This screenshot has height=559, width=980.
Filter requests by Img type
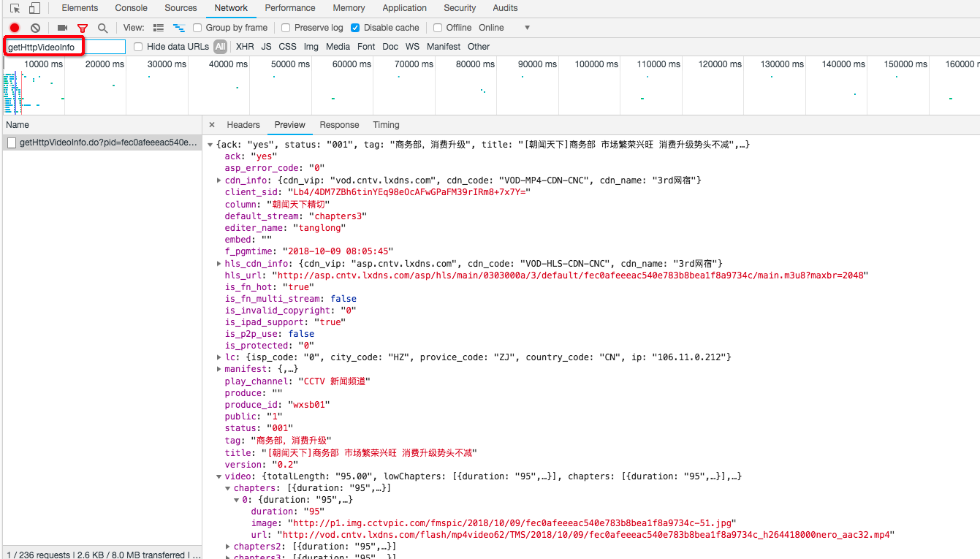pos(311,47)
